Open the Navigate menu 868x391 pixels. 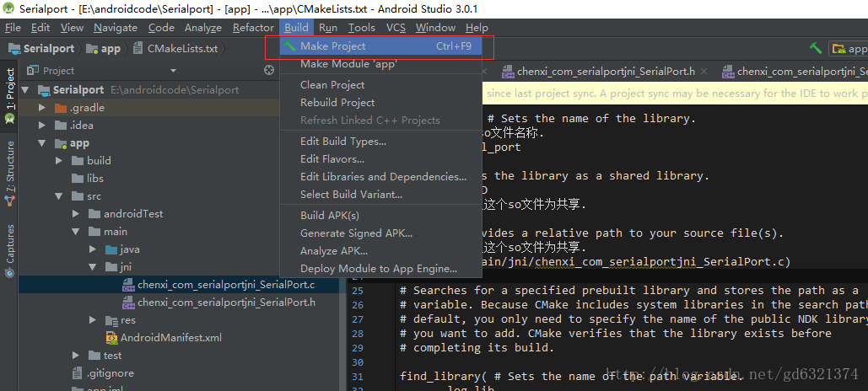pos(116,28)
